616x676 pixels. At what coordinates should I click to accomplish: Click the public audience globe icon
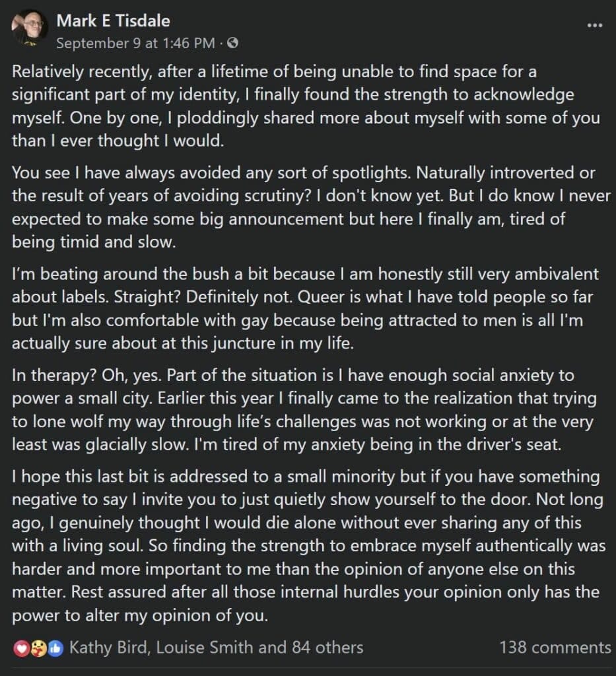[x=233, y=43]
